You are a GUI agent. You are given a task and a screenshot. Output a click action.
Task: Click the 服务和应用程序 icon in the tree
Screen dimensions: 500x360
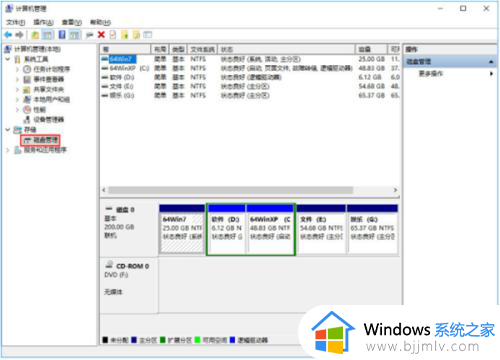pos(18,150)
